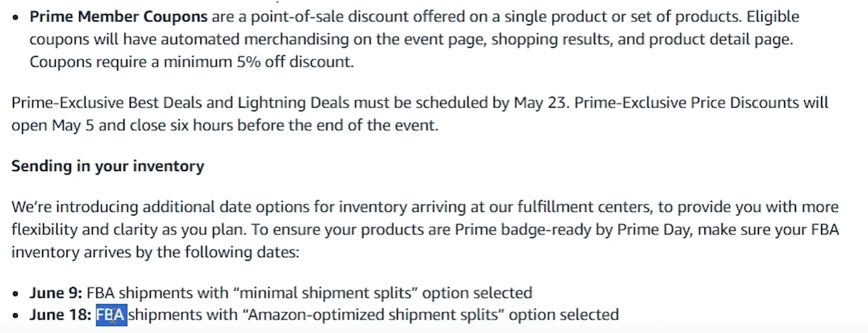Image resolution: width=868 pixels, height=333 pixels.
Task: Click the "Sending in your inventory" heading
Action: click(x=108, y=166)
